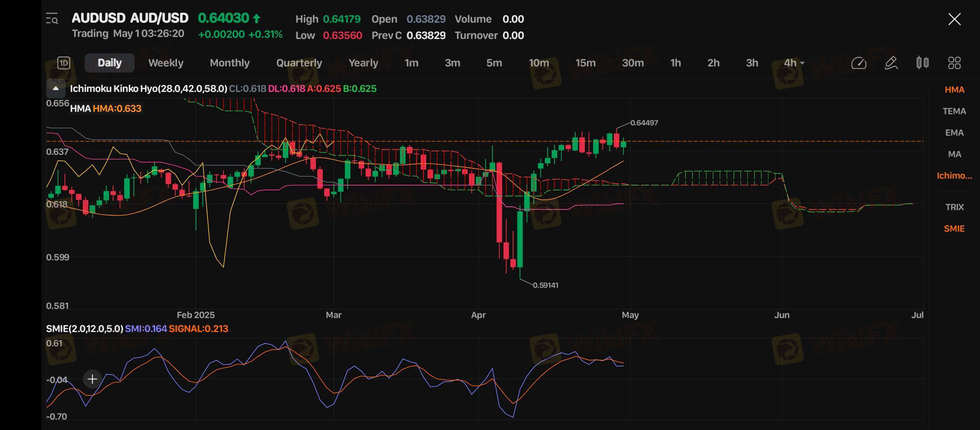Select the 1h timeframe
Image resolution: width=980 pixels, height=430 pixels.
coord(675,63)
